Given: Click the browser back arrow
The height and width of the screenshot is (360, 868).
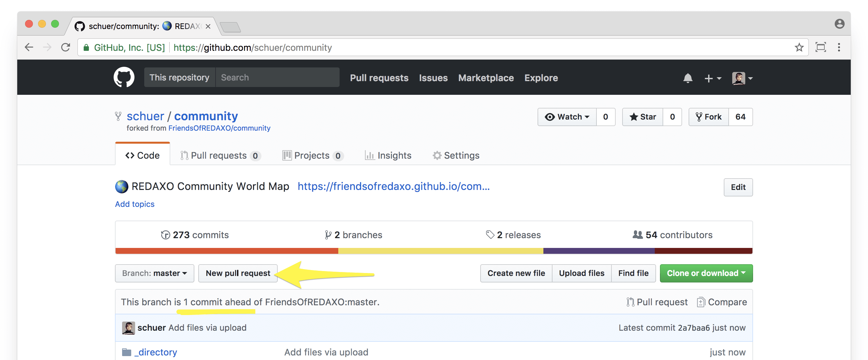Looking at the screenshot, I should [x=29, y=48].
